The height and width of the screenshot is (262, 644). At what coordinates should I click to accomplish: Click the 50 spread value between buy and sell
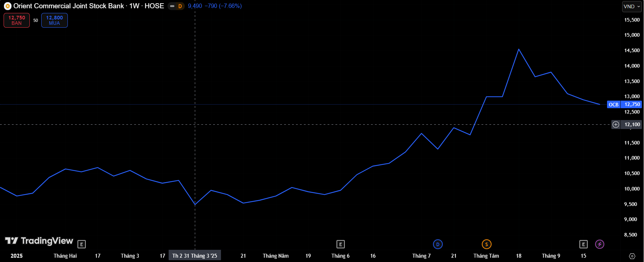(x=36, y=20)
